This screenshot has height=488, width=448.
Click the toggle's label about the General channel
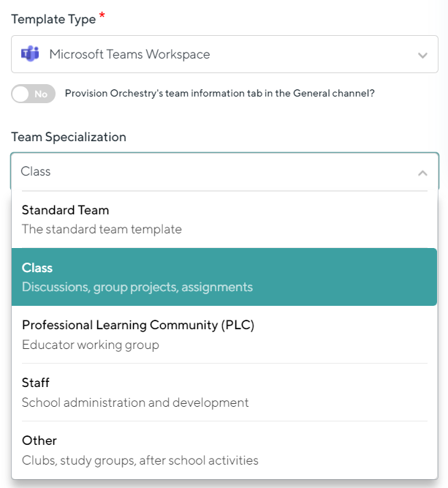tap(220, 94)
